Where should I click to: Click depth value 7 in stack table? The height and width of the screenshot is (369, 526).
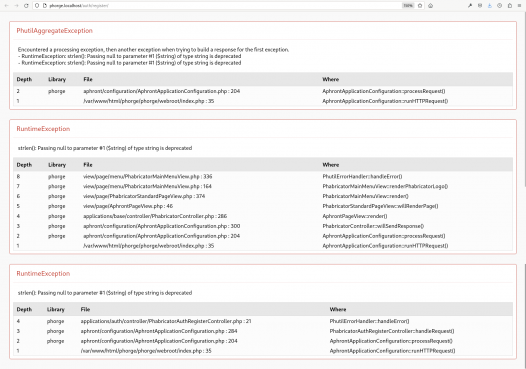coord(18,186)
